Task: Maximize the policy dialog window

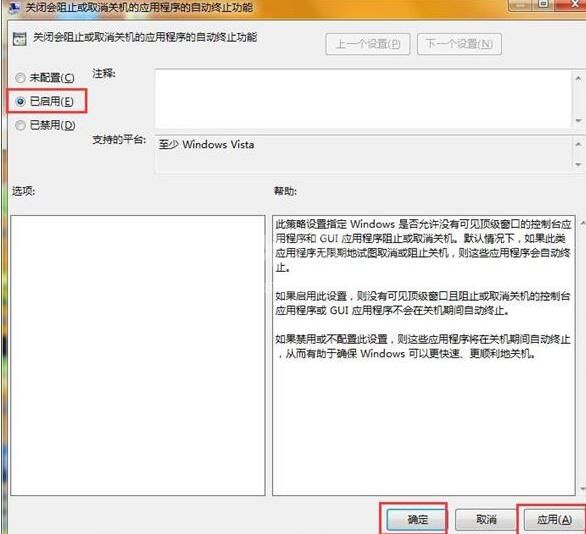Action: click(x=544, y=4)
